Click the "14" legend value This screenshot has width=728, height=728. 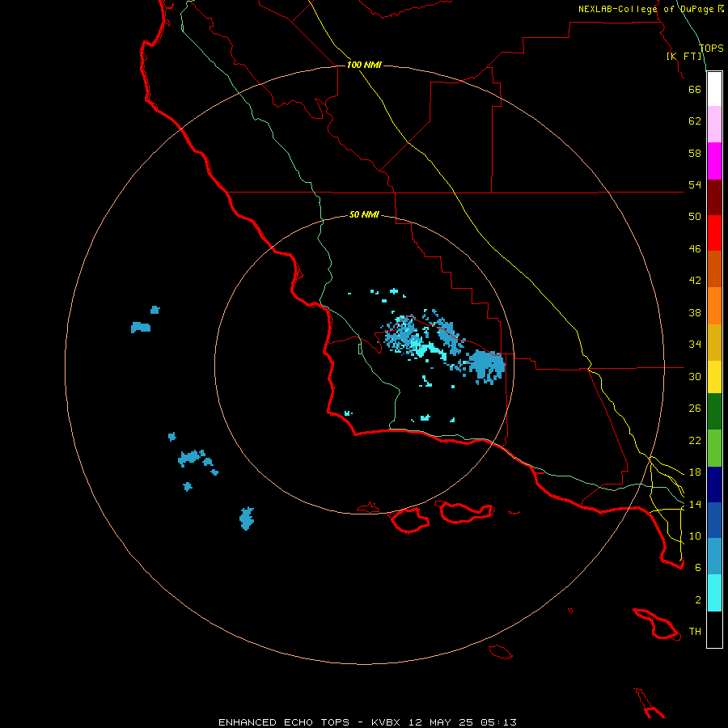[x=695, y=504]
